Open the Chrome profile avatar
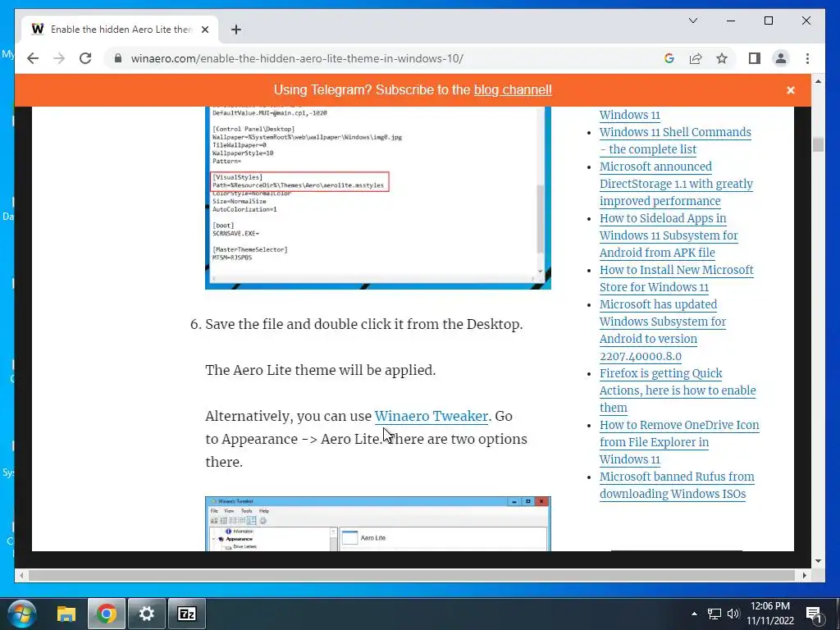Screen dimensions: 840x630 (781, 58)
